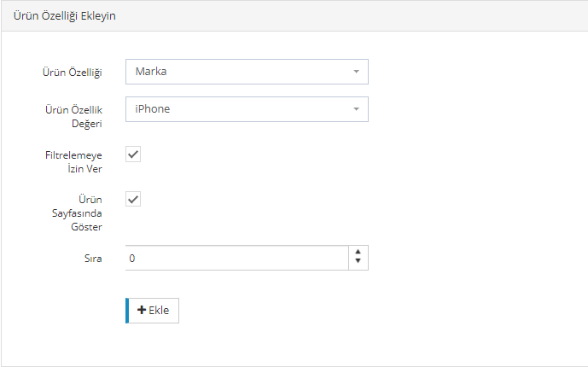Select the iPhone value text in dropdown
588x367 pixels.
(x=153, y=109)
